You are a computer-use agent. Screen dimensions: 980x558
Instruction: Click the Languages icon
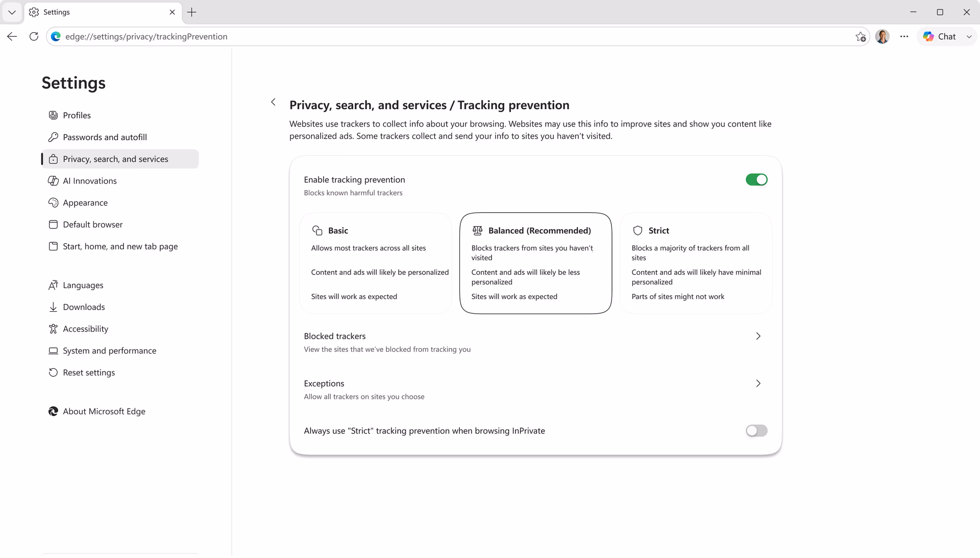53,285
